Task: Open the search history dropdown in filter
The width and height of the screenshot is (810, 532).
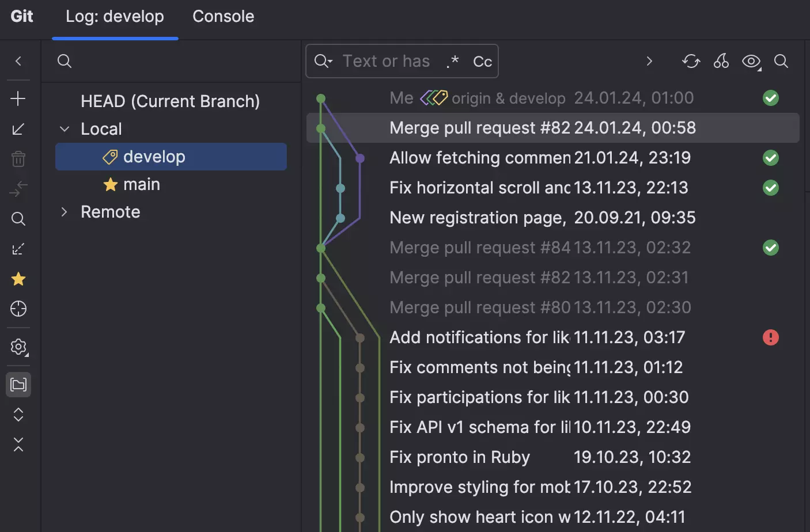Action: [324, 61]
